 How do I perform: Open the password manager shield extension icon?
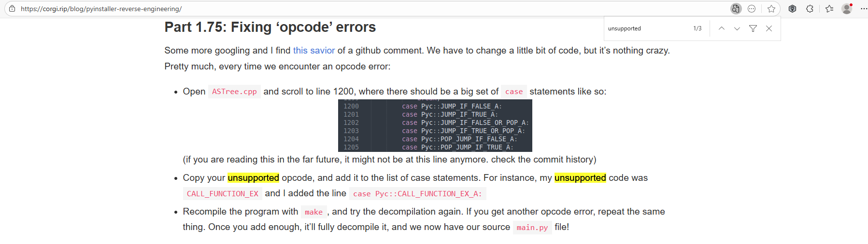point(792,9)
